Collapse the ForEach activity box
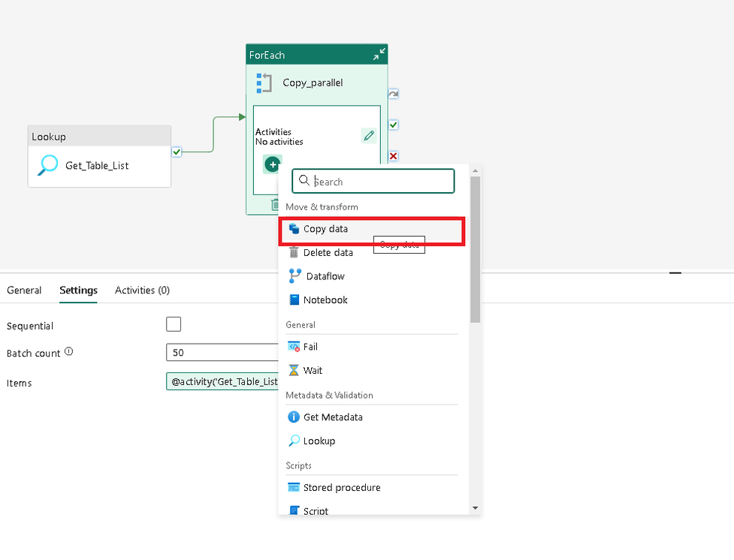The width and height of the screenshot is (734, 560). coord(379,54)
